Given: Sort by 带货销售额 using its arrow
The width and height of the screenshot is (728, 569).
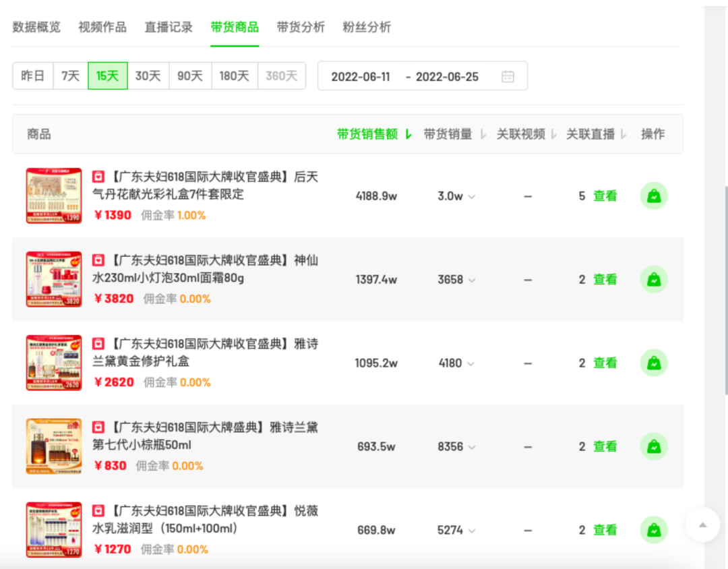Looking at the screenshot, I should 408,134.
